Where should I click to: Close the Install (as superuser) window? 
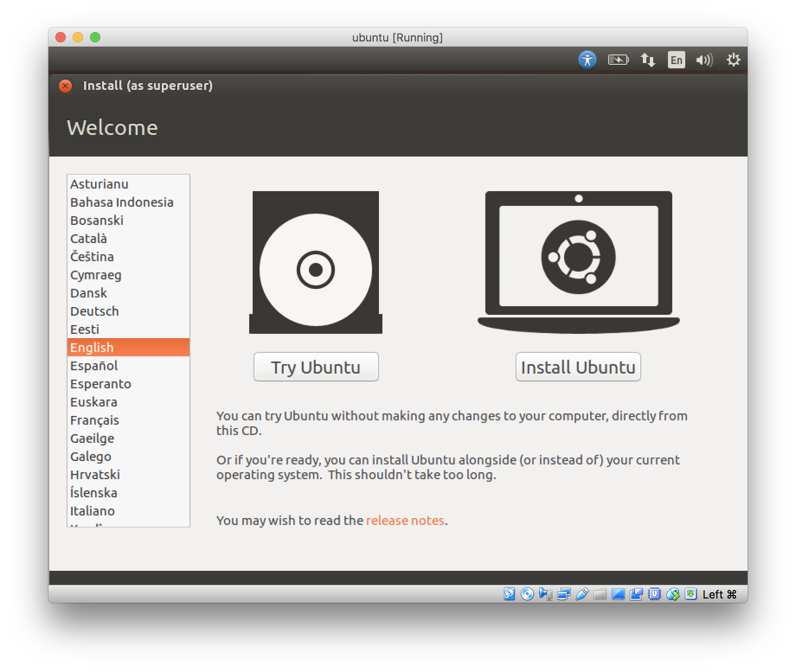coord(65,86)
